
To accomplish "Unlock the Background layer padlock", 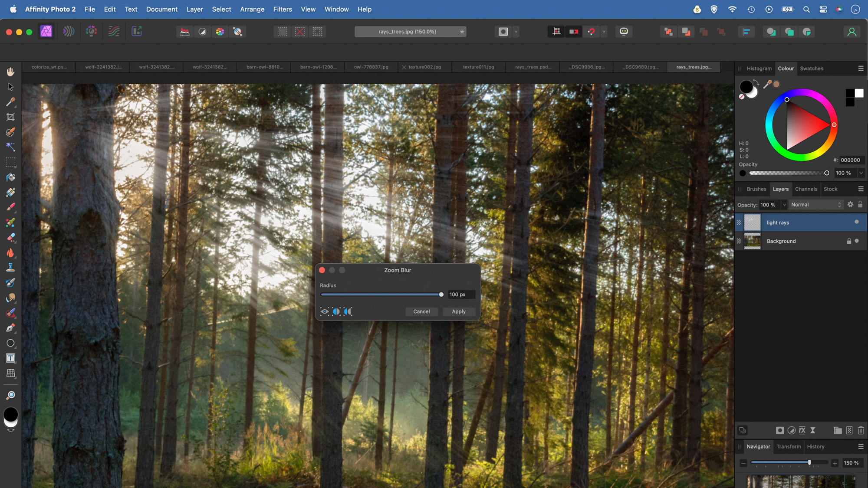I will 849,241.
